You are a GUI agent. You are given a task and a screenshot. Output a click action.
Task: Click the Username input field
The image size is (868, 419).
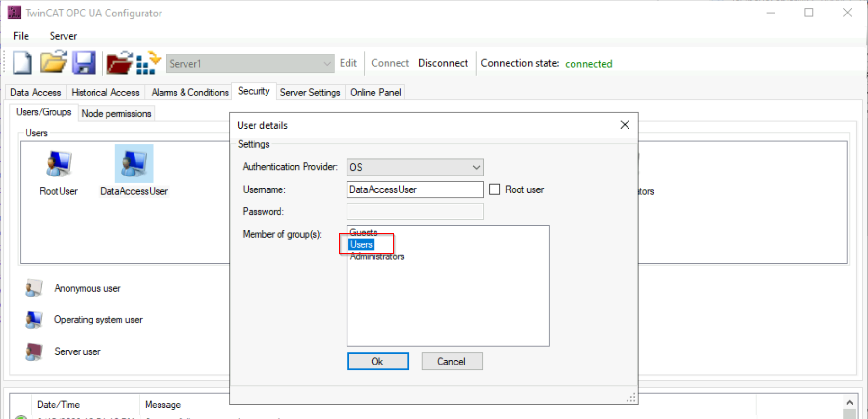[x=415, y=189]
